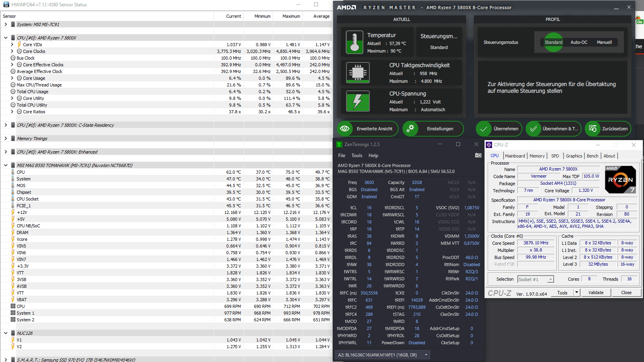This screenshot has width=644, height=362.
Task: Expand the Core VIDs row
Action: (x=12, y=45)
